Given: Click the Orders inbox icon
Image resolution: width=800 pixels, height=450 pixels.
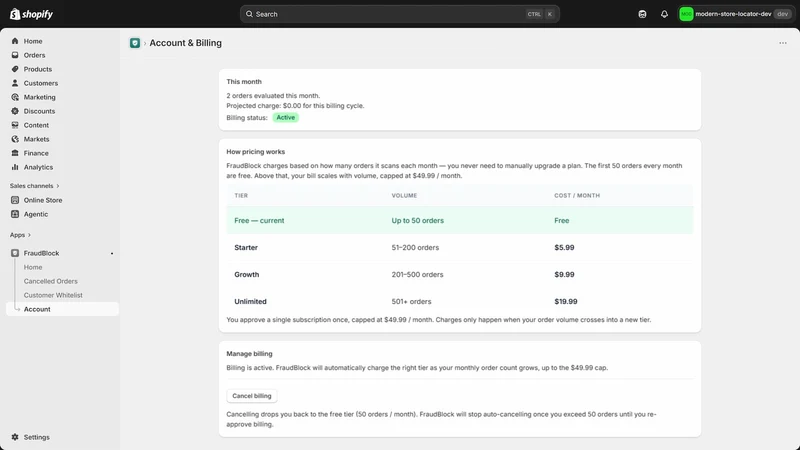Looking at the screenshot, I should [x=15, y=55].
